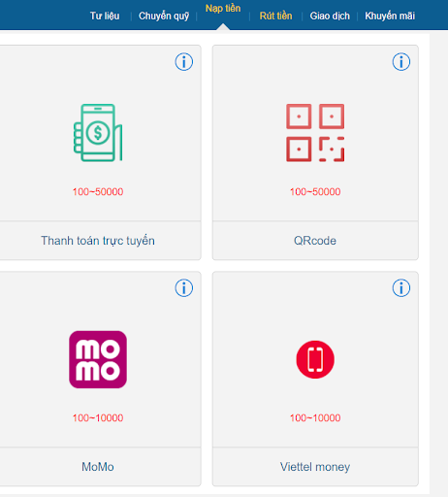Open the Giao dịch tab
Image resolution: width=448 pixels, height=497 pixels.
(x=330, y=16)
